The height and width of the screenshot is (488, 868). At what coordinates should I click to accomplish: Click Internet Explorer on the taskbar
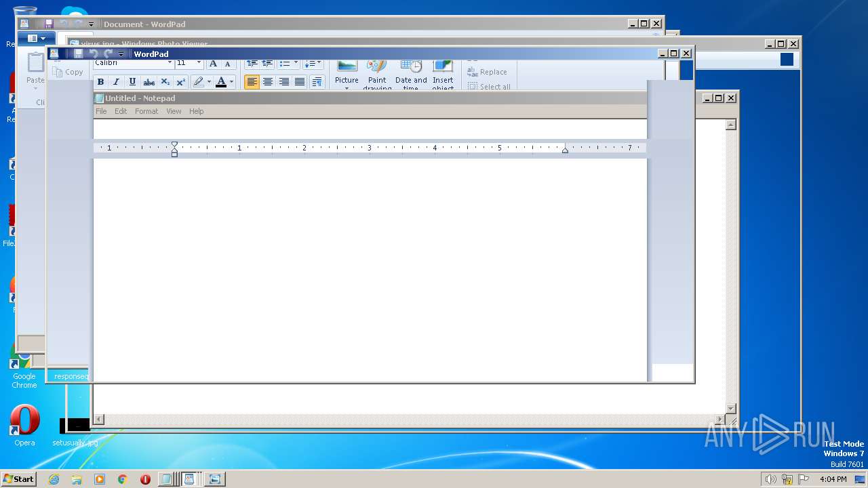[x=54, y=479]
